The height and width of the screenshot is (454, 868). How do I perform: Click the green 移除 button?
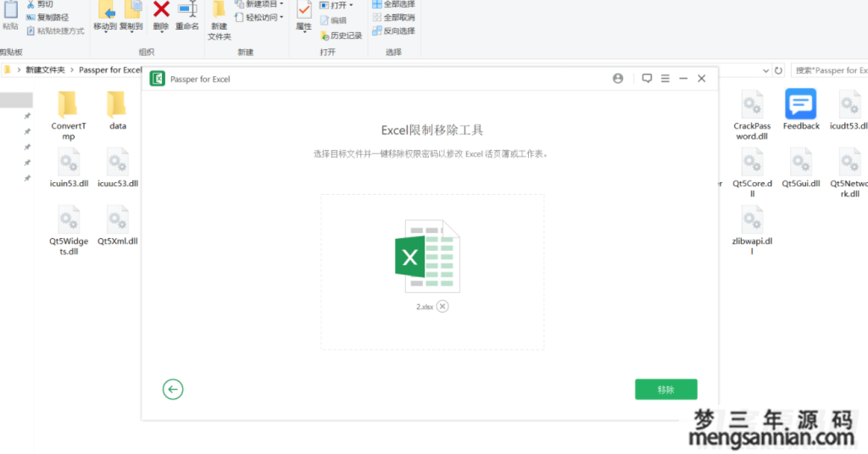pos(665,390)
